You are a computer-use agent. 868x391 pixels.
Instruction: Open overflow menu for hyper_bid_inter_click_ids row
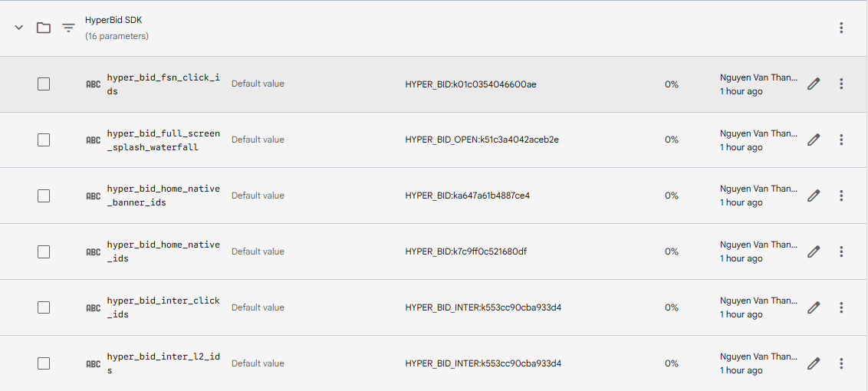click(x=841, y=307)
